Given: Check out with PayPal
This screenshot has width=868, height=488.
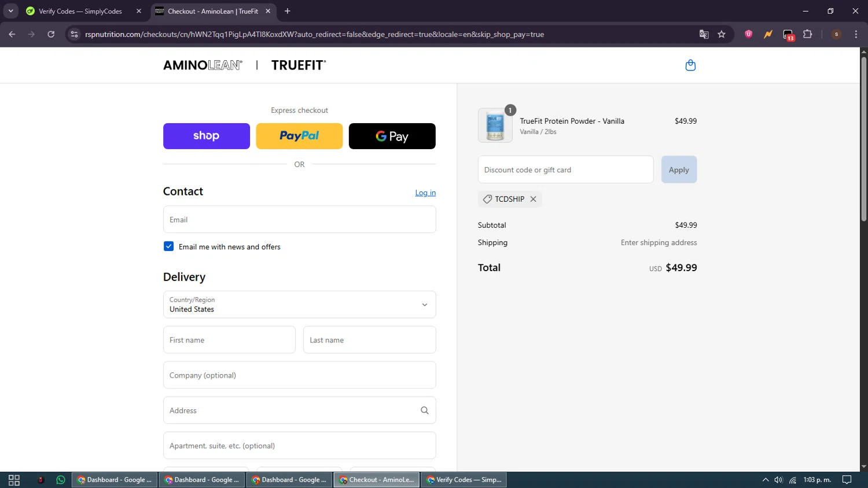Looking at the screenshot, I should click(x=299, y=136).
